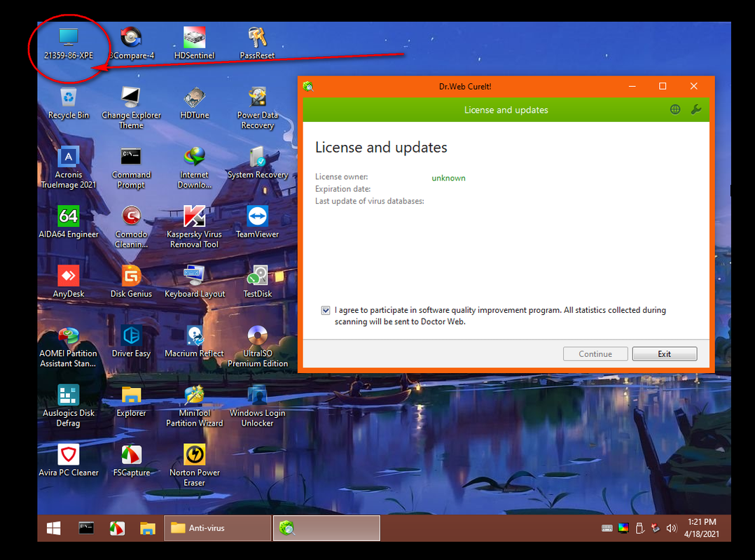Launch Norton Power Eraser
755x560 pixels.
click(194, 465)
